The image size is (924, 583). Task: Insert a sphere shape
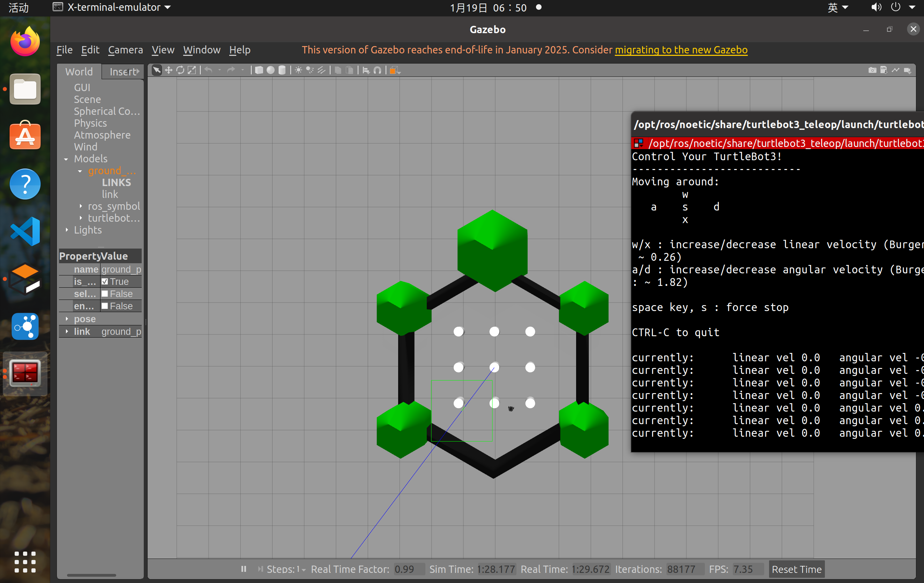pos(270,70)
